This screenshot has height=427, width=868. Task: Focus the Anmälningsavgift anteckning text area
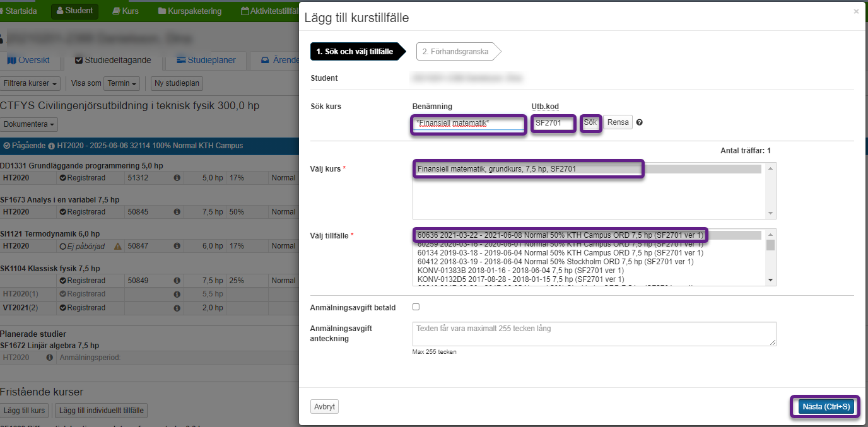point(594,334)
